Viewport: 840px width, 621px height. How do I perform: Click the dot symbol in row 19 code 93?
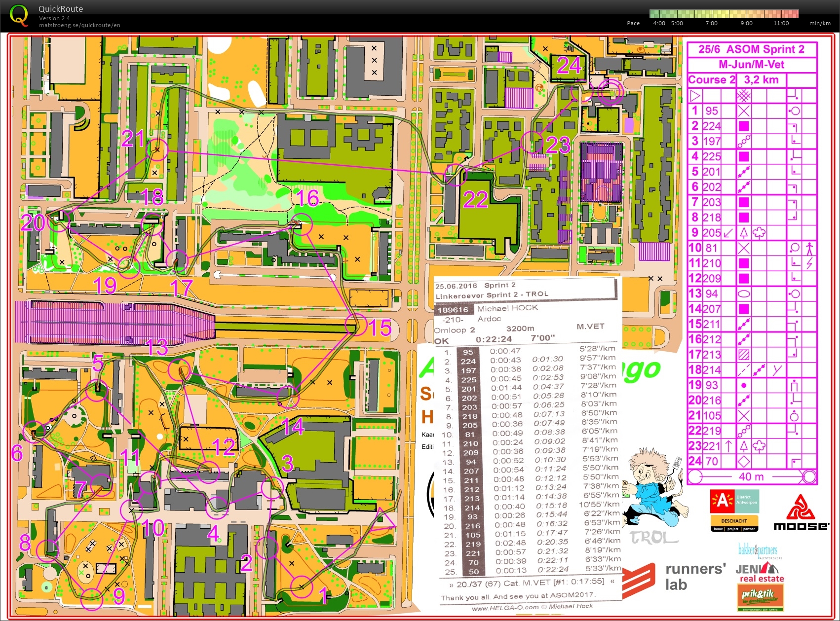tap(744, 385)
